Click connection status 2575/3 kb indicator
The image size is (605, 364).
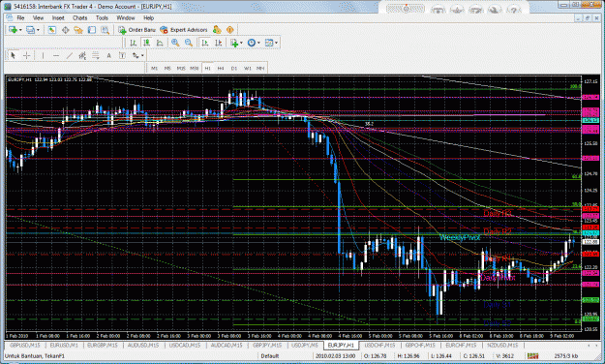(566, 356)
